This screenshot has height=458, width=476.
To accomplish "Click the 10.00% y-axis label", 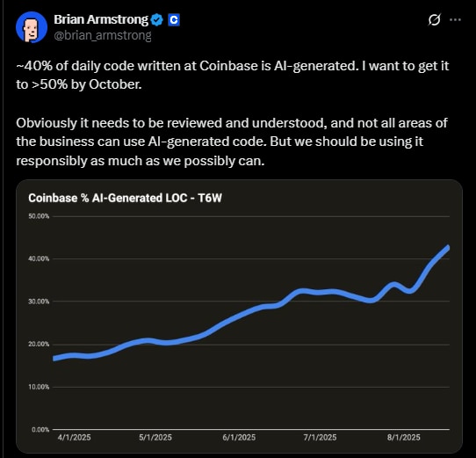I will point(39,387).
